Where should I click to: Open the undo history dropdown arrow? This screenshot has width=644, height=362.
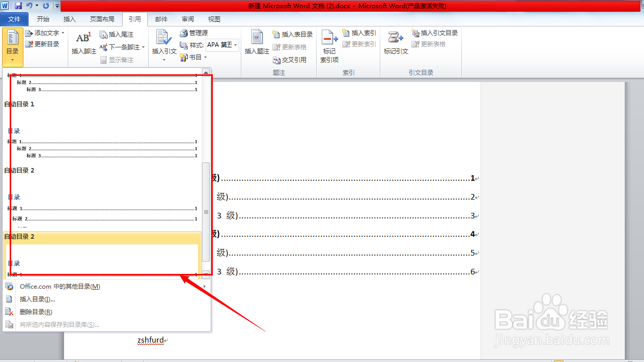[x=37, y=6]
